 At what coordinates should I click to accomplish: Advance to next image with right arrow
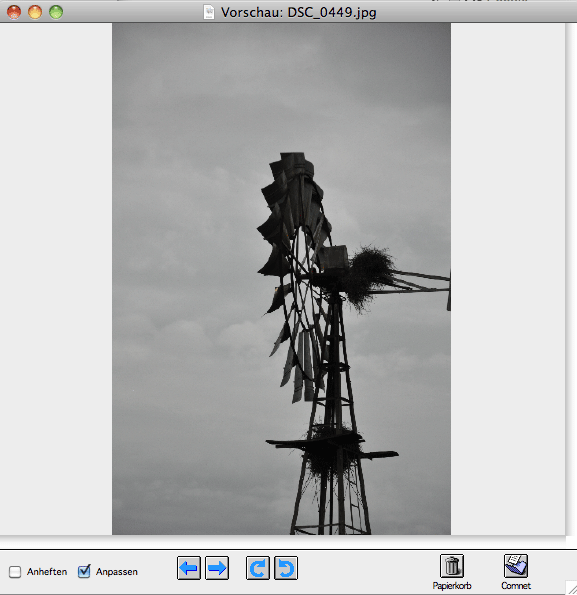[217, 568]
